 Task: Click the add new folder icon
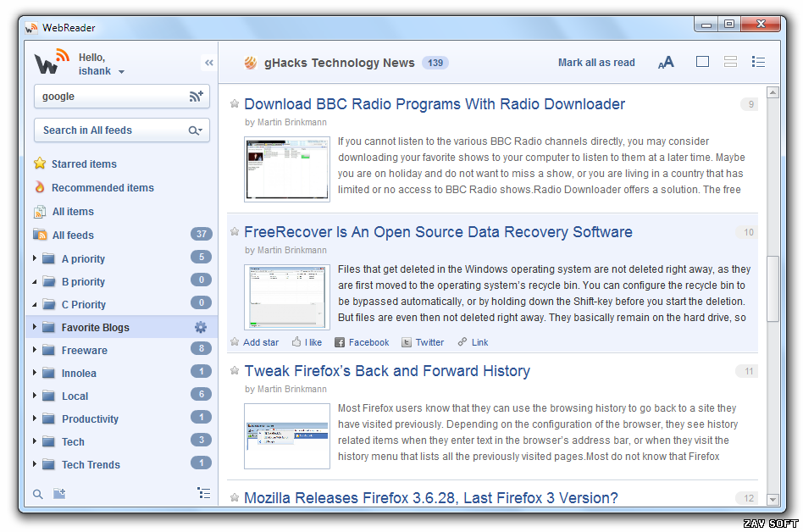point(59,494)
